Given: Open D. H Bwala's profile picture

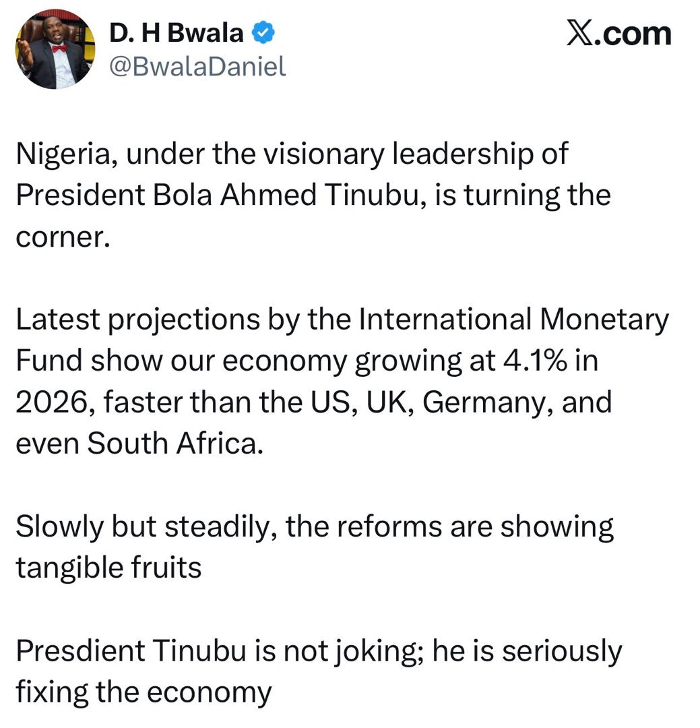Looking at the screenshot, I should tap(55, 50).
